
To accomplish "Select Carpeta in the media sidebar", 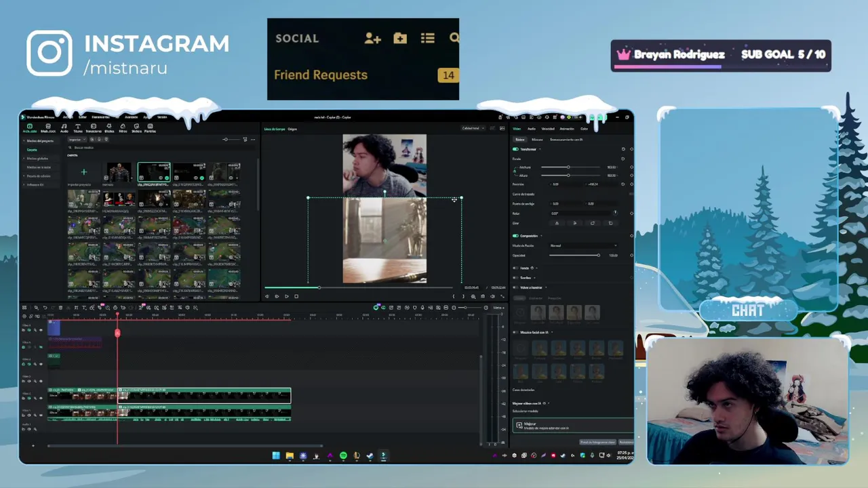I will click(x=32, y=150).
